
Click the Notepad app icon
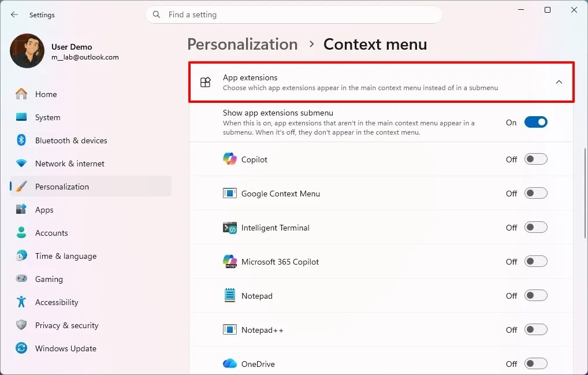[x=229, y=295]
